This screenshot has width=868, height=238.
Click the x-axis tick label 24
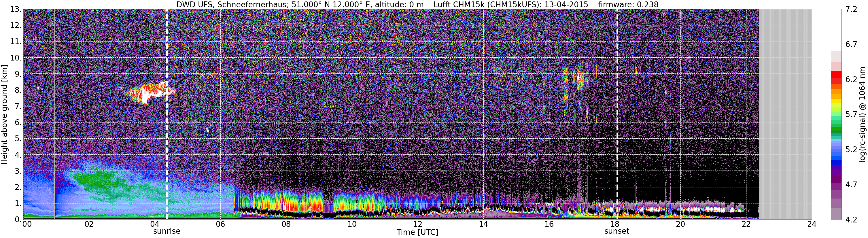click(x=812, y=224)
